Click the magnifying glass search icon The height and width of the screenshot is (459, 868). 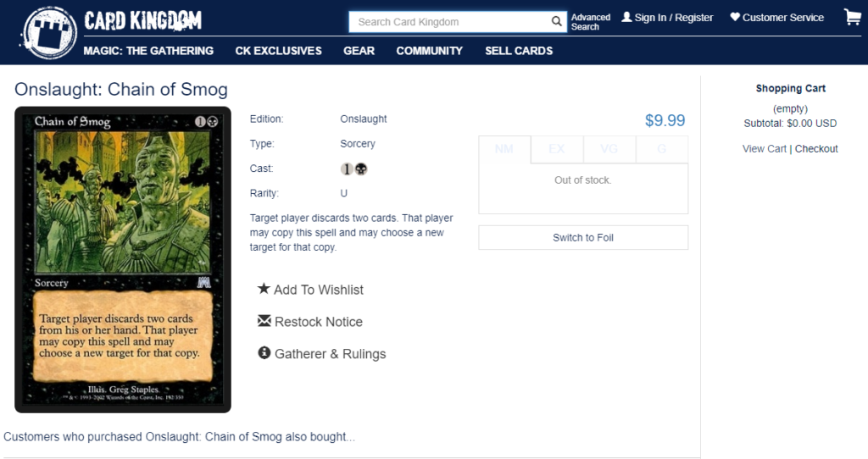coord(556,21)
